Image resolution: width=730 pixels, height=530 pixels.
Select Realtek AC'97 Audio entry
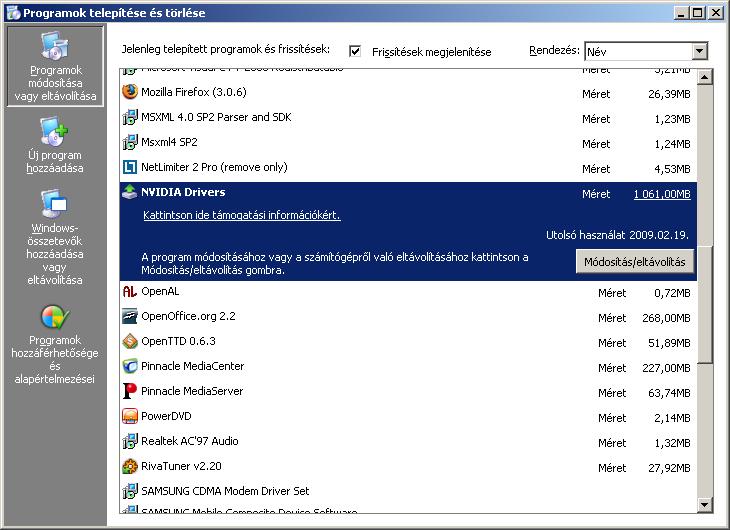click(408, 442)
